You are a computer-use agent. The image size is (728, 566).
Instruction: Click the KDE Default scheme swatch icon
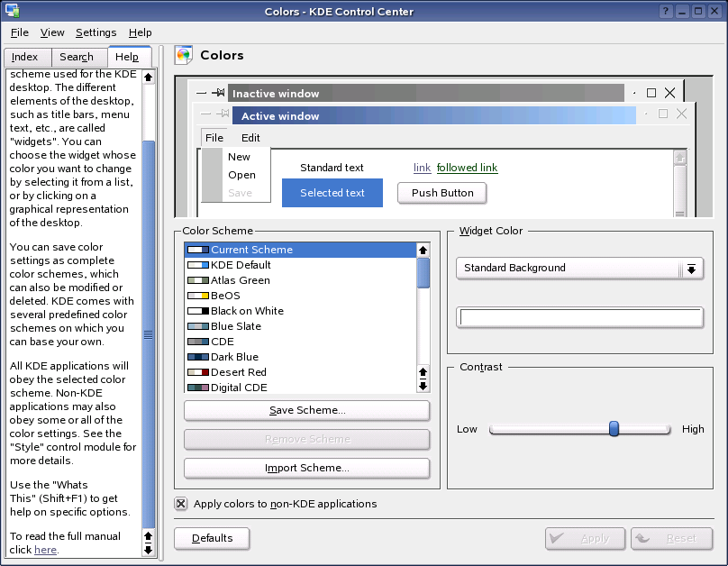click(198, 265)
